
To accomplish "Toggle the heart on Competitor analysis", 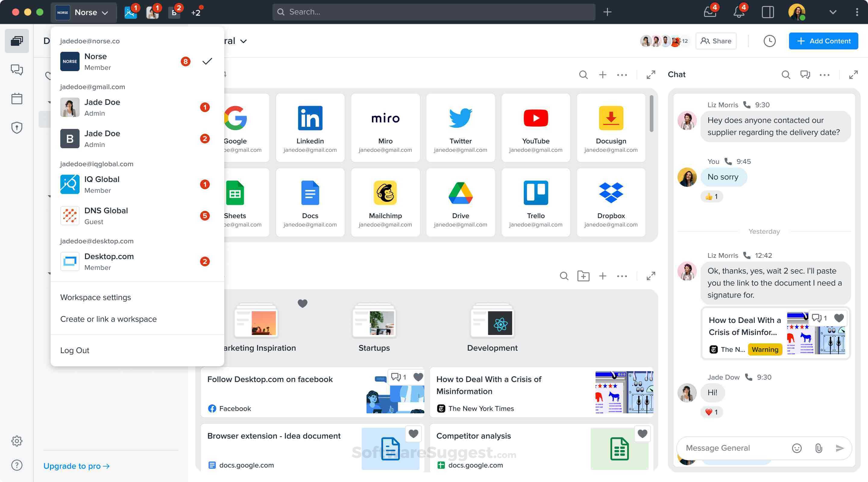I will pyautogui.click(x=642, y=434).
